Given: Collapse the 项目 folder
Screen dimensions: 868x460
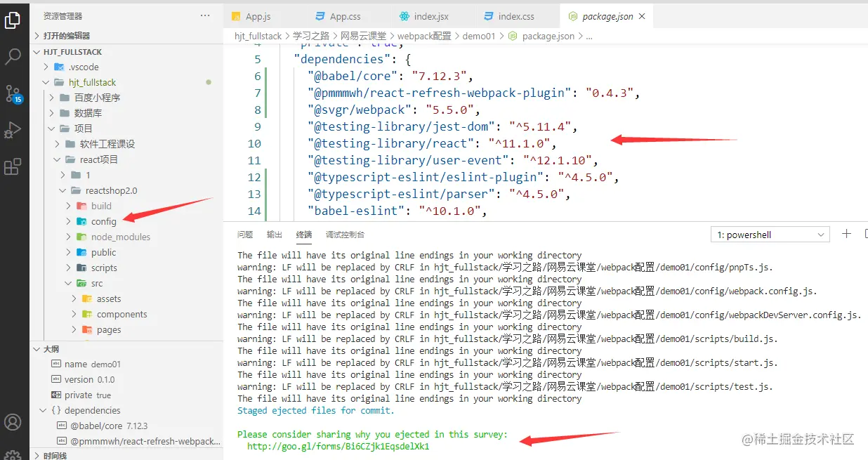Looking at the screenshot, I should coord(127,129).
